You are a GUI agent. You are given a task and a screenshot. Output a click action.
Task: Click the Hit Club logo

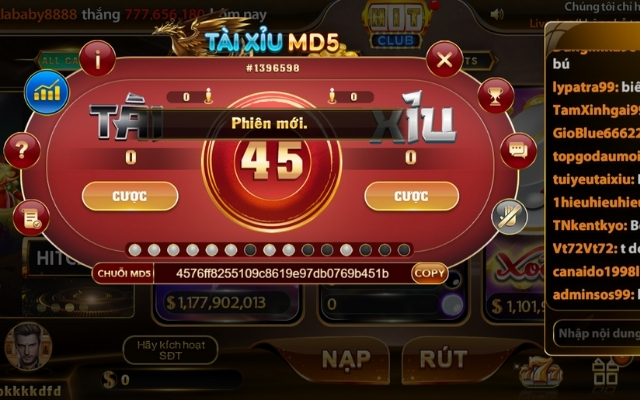pyautogui.click(x=396, y=24)
